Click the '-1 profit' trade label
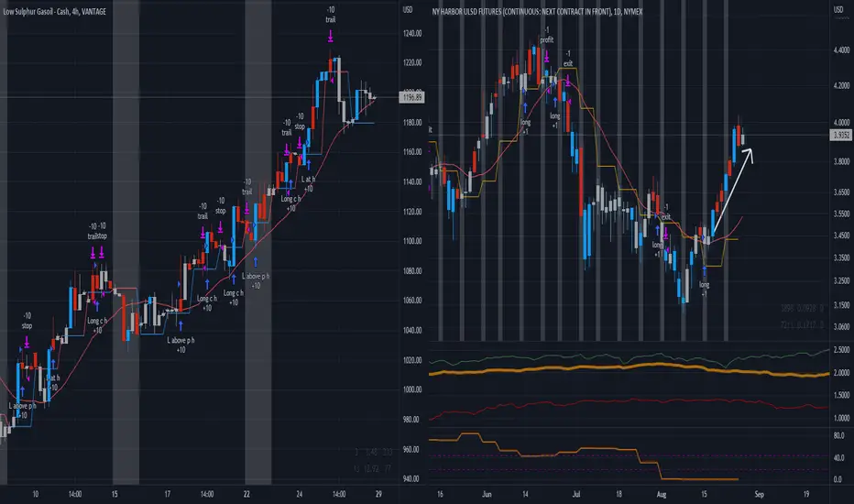Screen dimensions: 854x504 coord(547,36)
